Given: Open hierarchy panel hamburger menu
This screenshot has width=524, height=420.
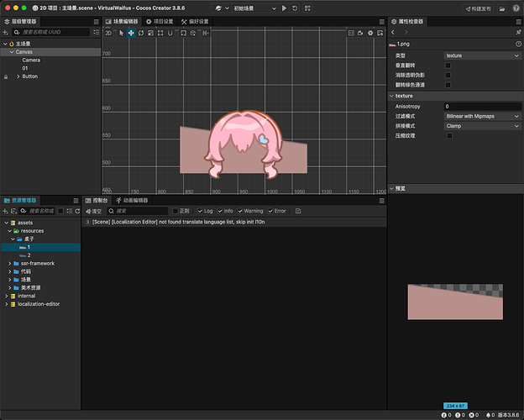Looking at the screenshot, I should pos(97,22).
